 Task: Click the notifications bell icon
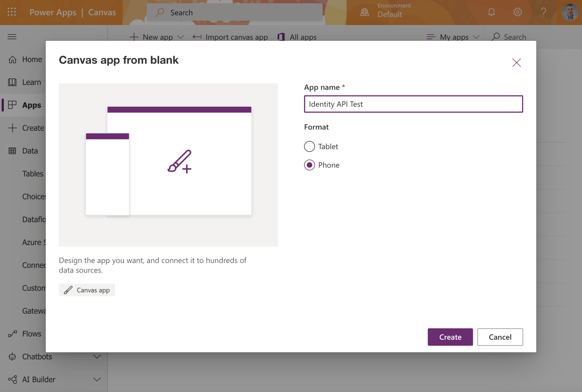[x=491, y=12]
